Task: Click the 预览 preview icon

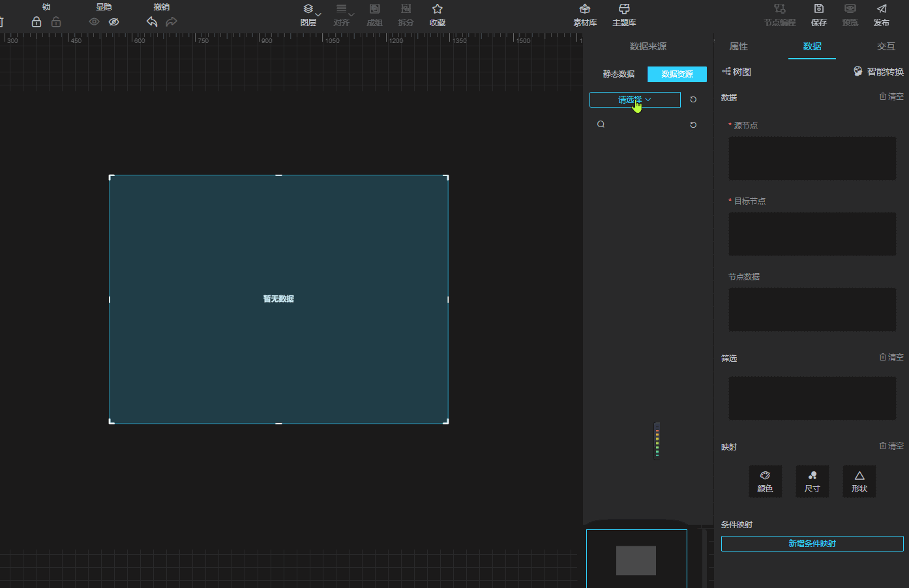Action: tap(850, 15)
